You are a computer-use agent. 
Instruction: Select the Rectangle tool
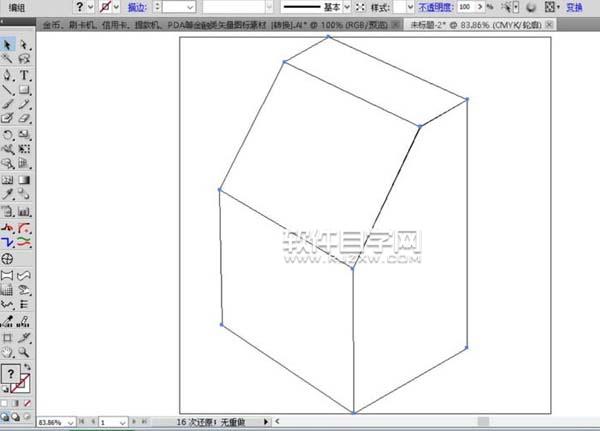pos(24,90)
